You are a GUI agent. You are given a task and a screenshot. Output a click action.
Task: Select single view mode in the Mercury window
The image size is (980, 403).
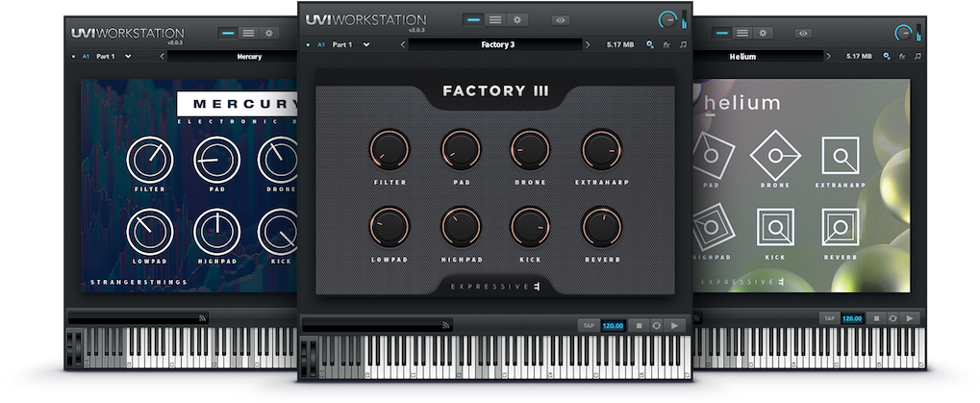pos(228,32)
